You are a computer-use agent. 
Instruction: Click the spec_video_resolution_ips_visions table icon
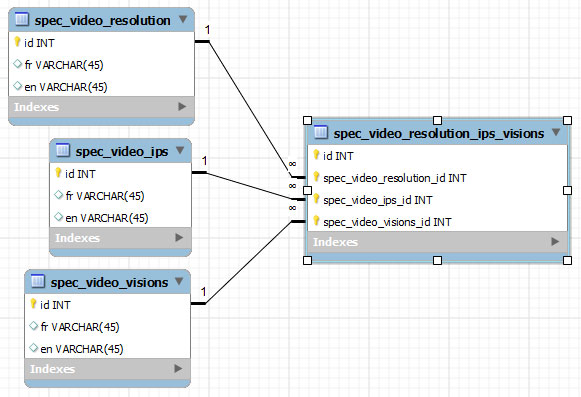(x=321, y=132)
